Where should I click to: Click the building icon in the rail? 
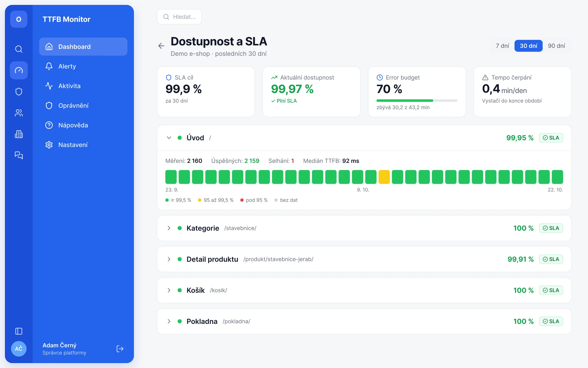click(x=19, y=134)
